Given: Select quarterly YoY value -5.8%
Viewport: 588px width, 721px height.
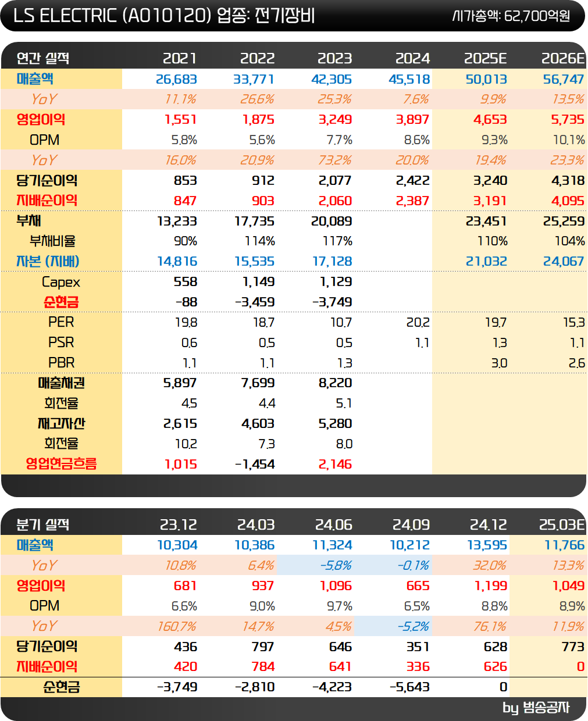Looking at the screenshot, I should tap(336, 566).
